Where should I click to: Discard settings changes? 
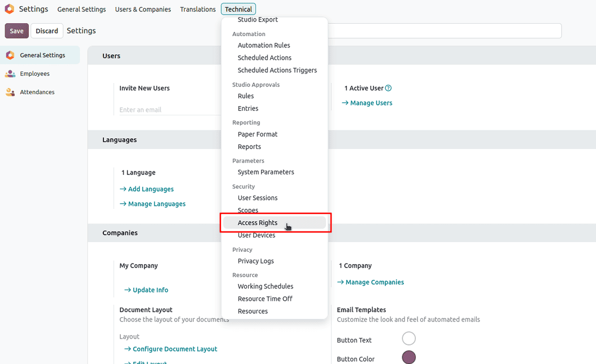click(47, 30)
